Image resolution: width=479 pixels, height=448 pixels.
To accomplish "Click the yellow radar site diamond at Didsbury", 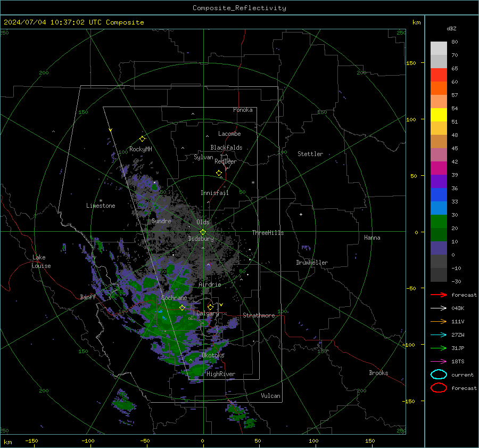I will pos(203,232).
